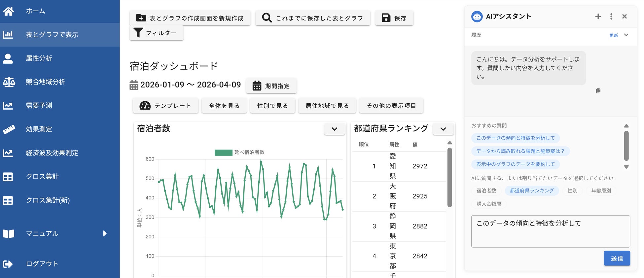Viewport: 644px width, 278px height.
Task: Open the AI assistant three-dot menu
Action: [x=611, y=17]
